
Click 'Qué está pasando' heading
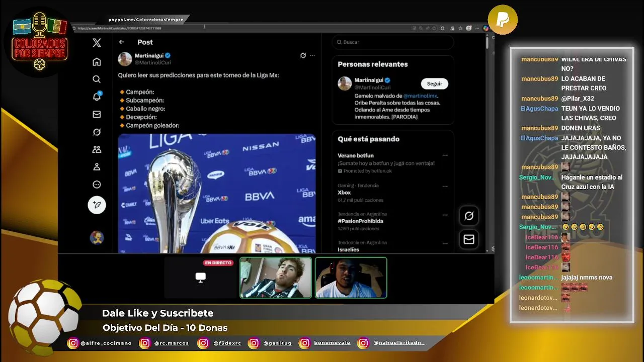pos(368,139)
